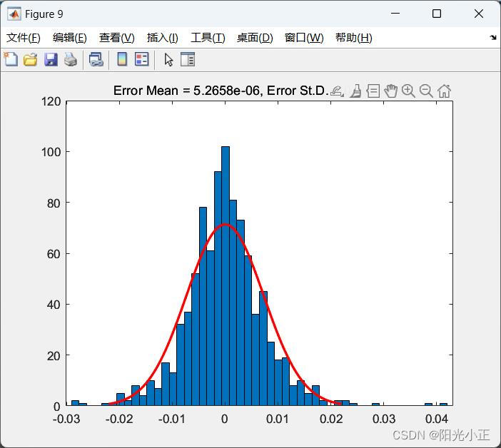Image resolution: width=501 pixels, height=448 pixels.
Task: Click the dock figure arrow at menu right
Action: click(x=493, y=38)
